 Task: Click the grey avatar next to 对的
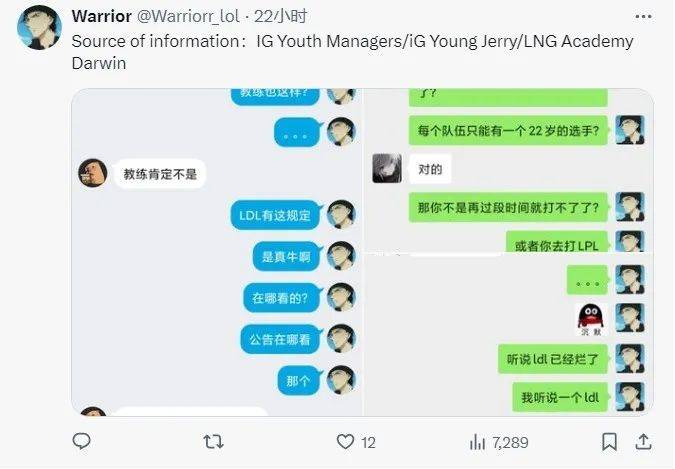click(x=387, y=168)
